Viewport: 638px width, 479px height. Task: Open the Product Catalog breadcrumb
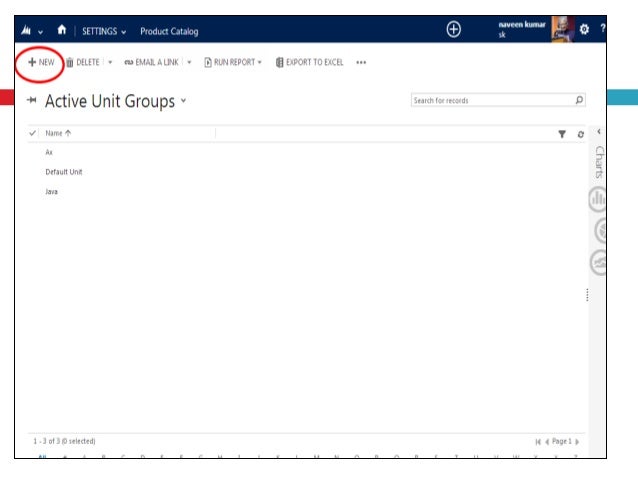point(169,31)
